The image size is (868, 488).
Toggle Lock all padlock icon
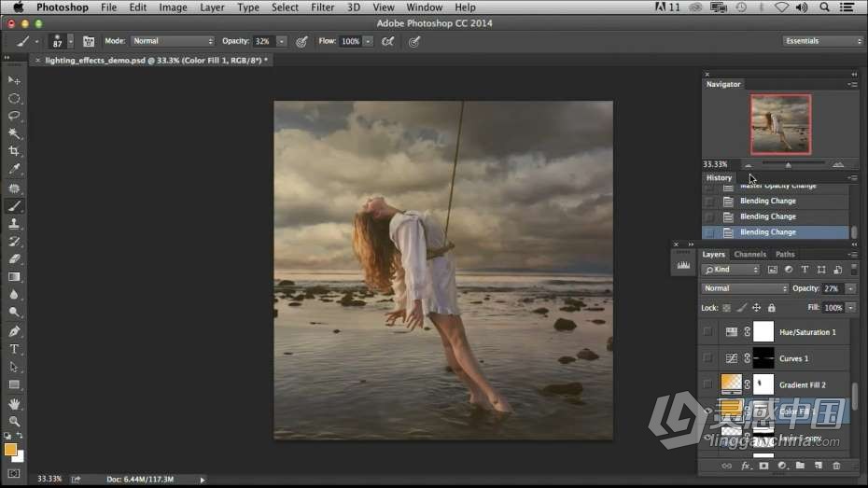click(x=771, y=308)
